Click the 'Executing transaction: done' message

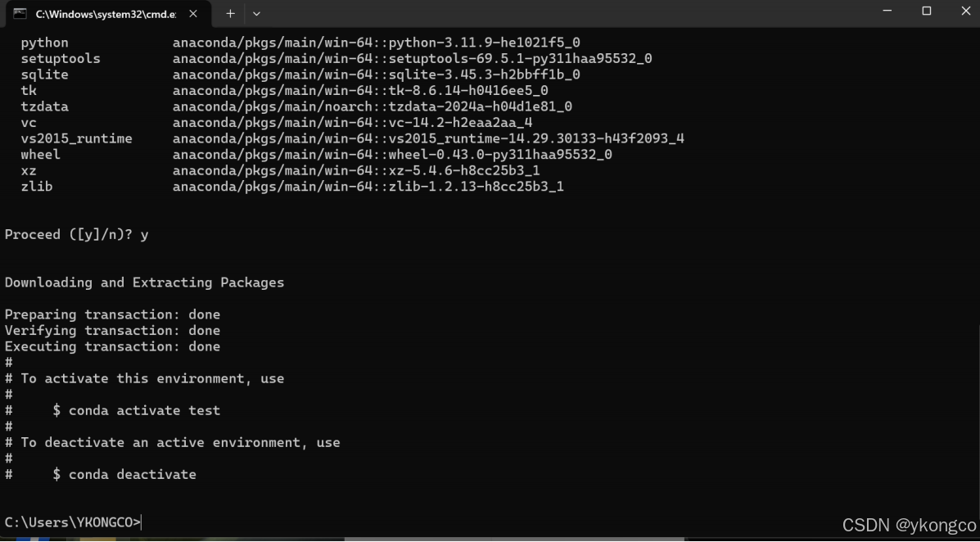pos(112,346)
